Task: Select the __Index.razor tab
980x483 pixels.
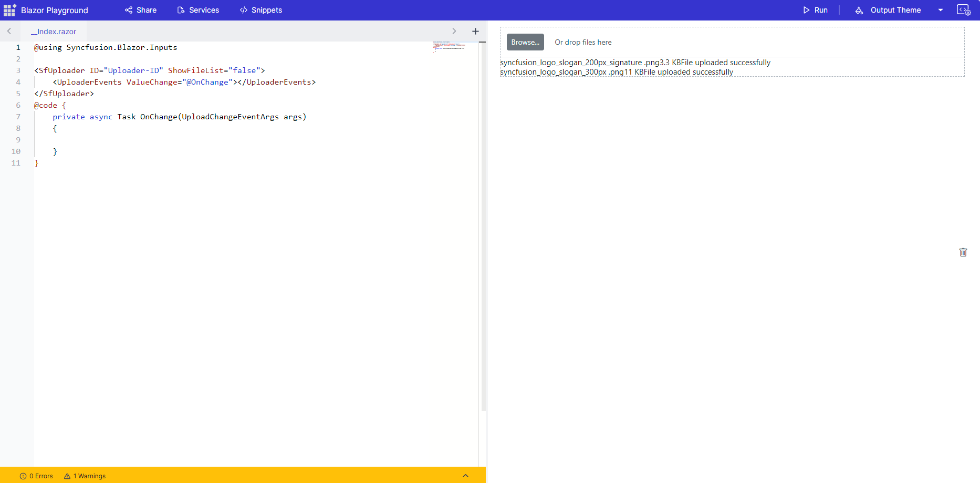Action: pos(54,32)
